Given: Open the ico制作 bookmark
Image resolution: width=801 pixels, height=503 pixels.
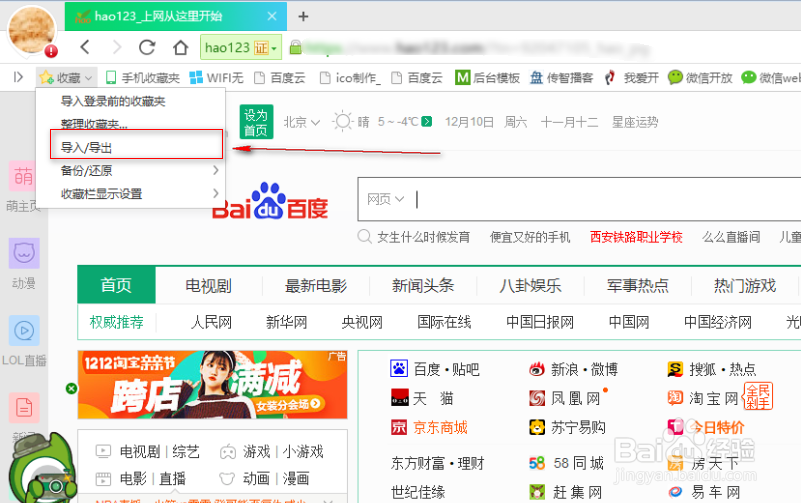Looking at the screenshot, I should coord(350,78).
